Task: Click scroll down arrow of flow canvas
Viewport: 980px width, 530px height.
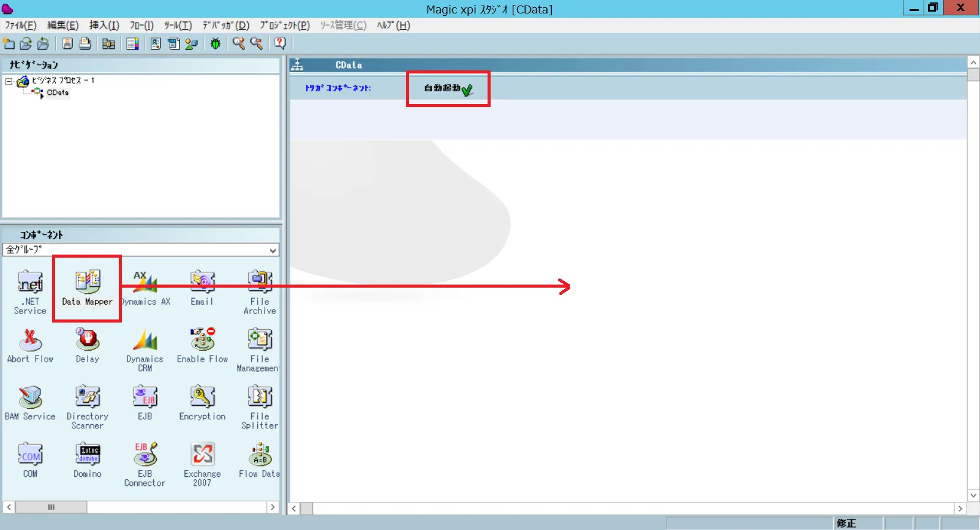Action: (973, 495)
